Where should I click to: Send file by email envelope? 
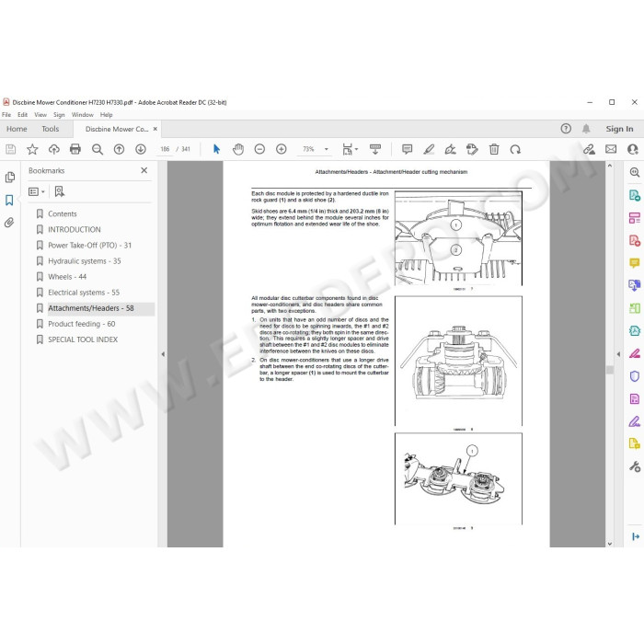(611, 149)
